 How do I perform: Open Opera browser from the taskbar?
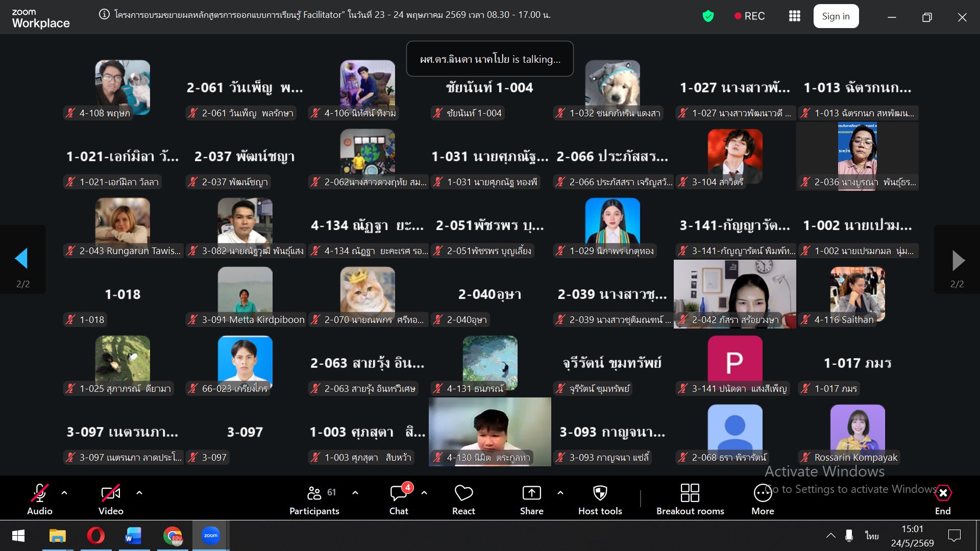click(95, 536)
